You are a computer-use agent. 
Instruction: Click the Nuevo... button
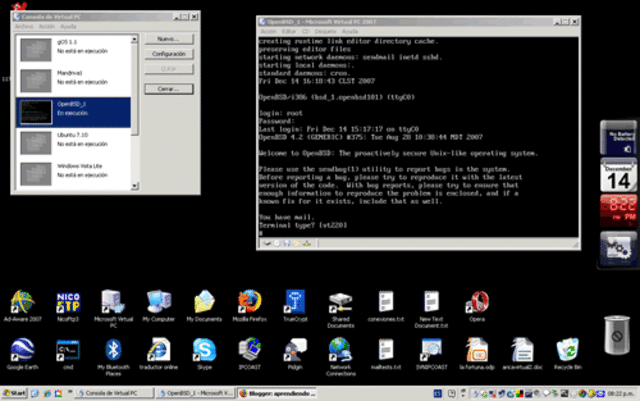169,39
